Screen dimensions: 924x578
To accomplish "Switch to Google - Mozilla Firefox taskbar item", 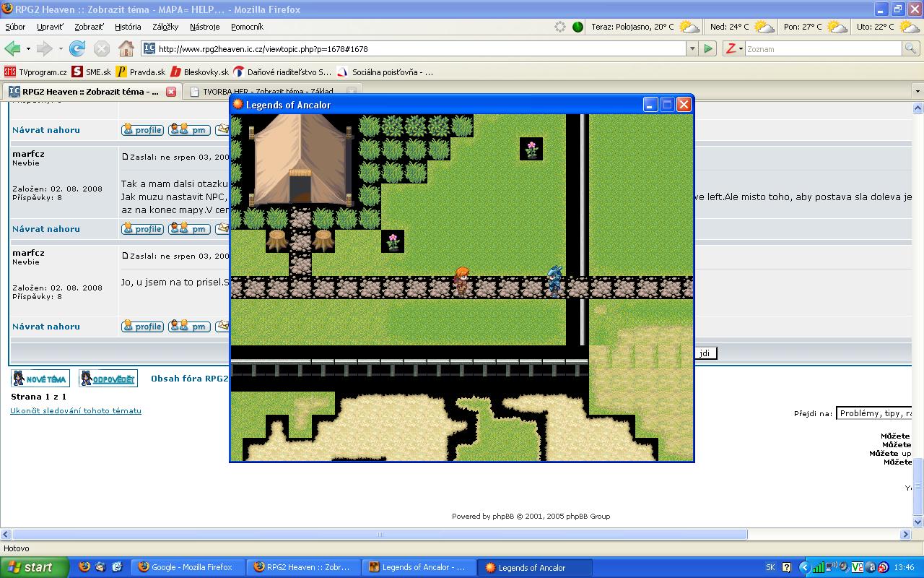I will pos(188,567).
